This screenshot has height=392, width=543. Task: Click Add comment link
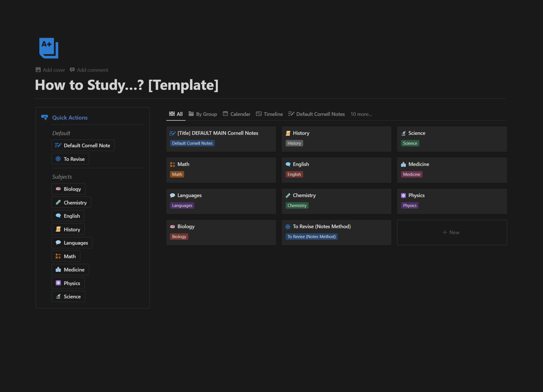click(x=89, y=70)
